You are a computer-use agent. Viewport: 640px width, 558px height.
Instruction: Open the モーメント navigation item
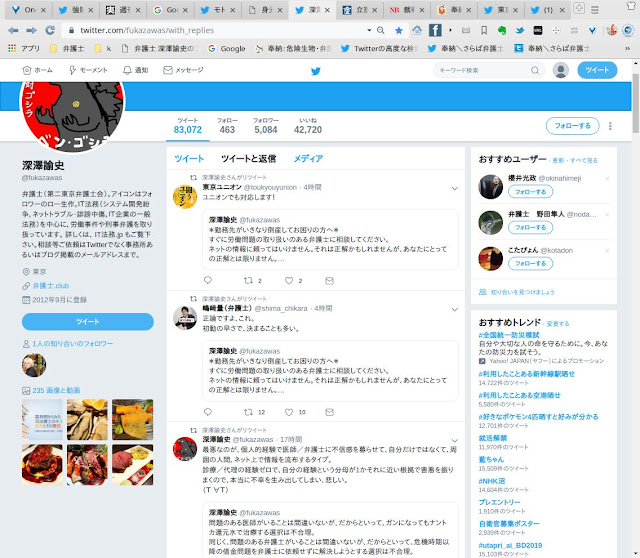coord(88,70)
